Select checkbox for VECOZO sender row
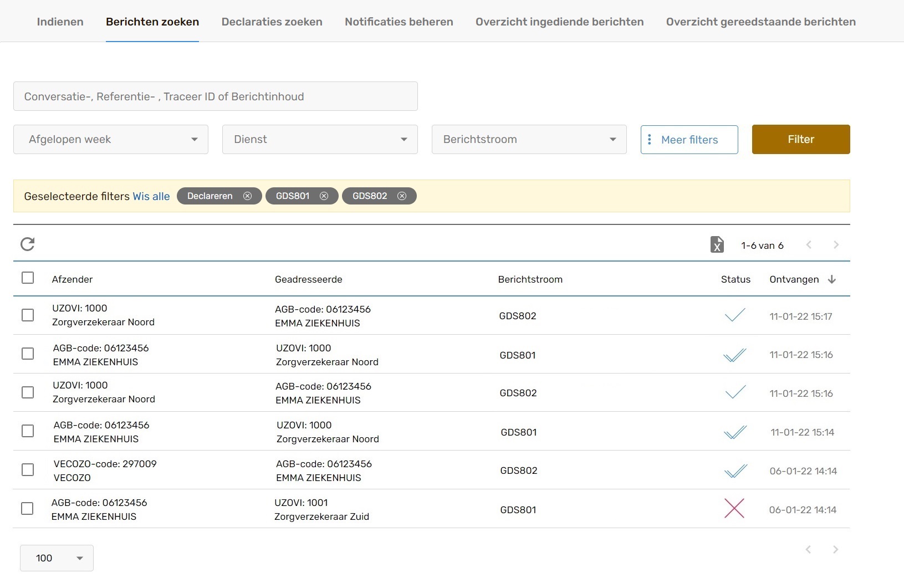The image size is (904, 588). tap(28, 470)
